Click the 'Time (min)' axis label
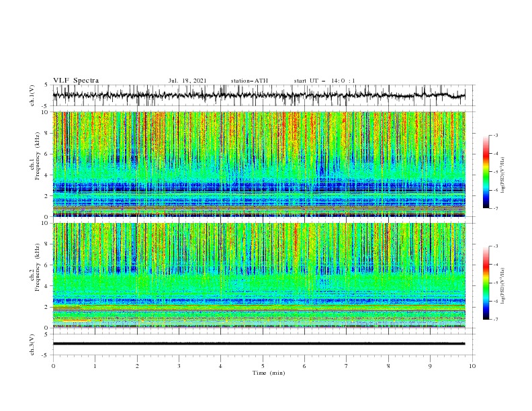 point(269,373)
